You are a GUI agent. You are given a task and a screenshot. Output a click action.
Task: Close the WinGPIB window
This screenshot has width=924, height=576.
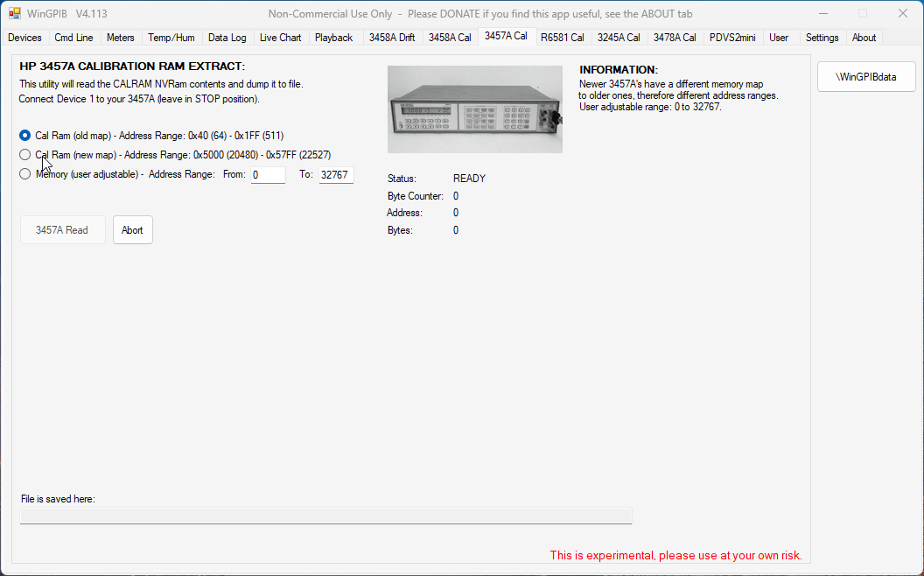click(x=903, y=13)
